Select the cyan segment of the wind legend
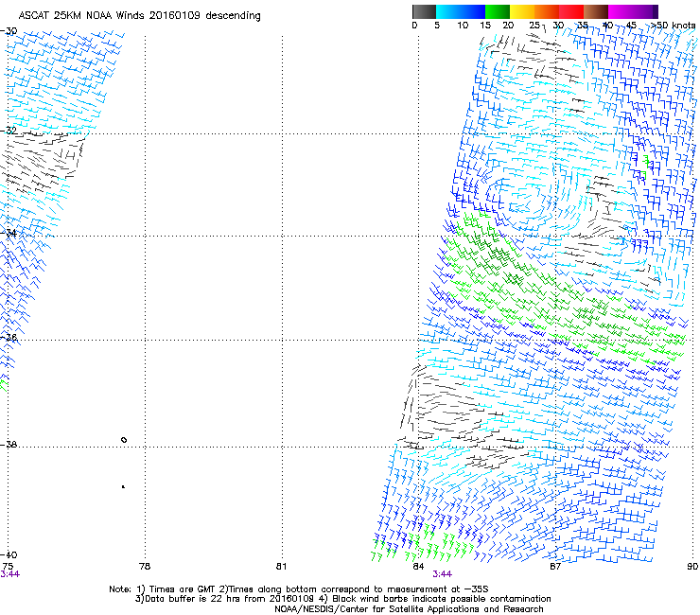700x615 pixels. click(448, 11)
